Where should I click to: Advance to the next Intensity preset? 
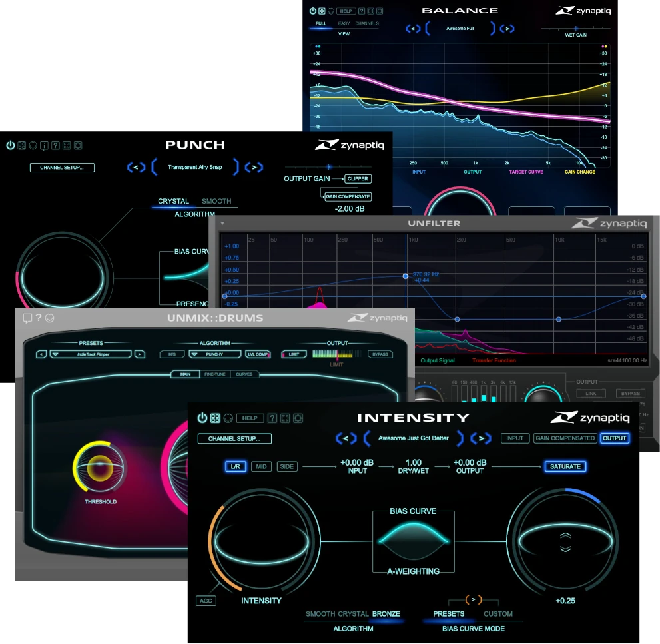click(482, 438)
